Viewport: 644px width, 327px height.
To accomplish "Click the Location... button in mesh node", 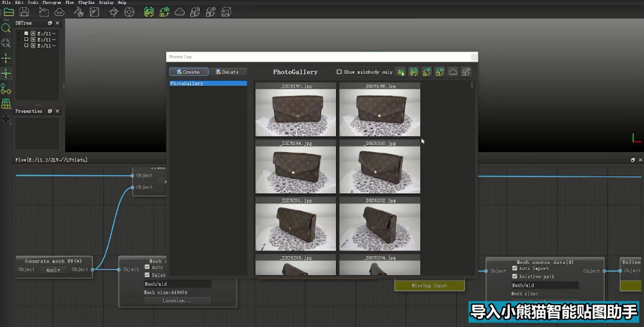I will point(177,301).
